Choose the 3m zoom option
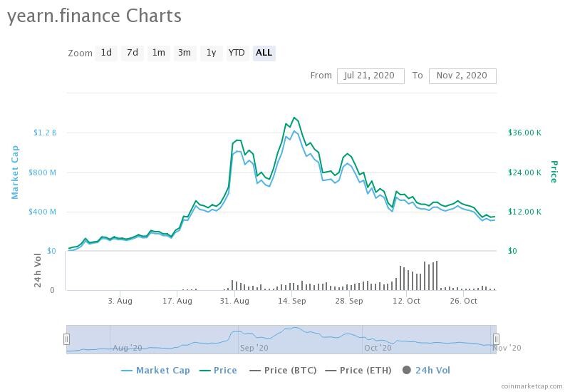Viewport: 570px width, 392px height. point(185,53)
